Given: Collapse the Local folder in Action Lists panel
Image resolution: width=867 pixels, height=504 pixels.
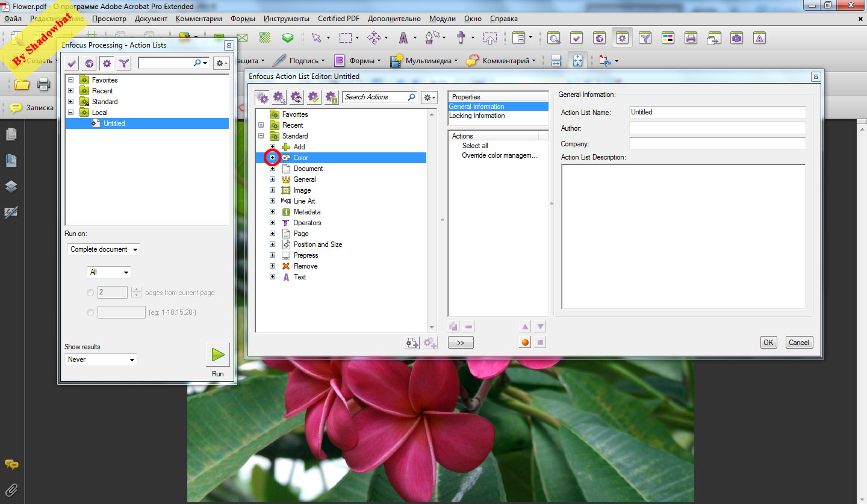Looking at the screenshot, I should point(70,113).
